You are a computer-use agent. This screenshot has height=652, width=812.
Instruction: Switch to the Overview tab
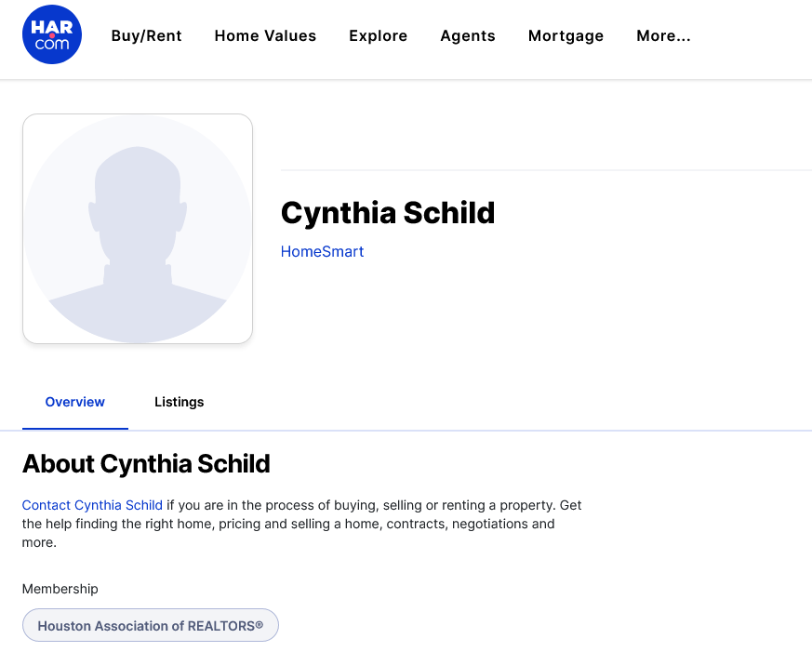(x=75, y=402)
